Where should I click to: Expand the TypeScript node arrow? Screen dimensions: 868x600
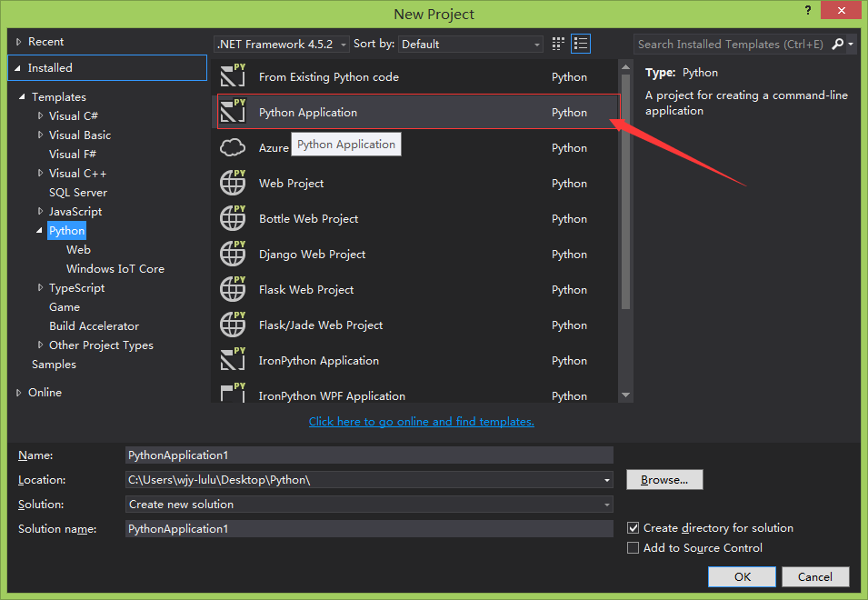40,287
